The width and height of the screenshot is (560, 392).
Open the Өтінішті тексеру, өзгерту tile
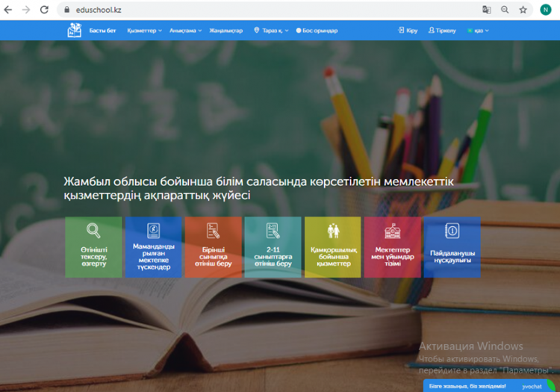[93, 247]
